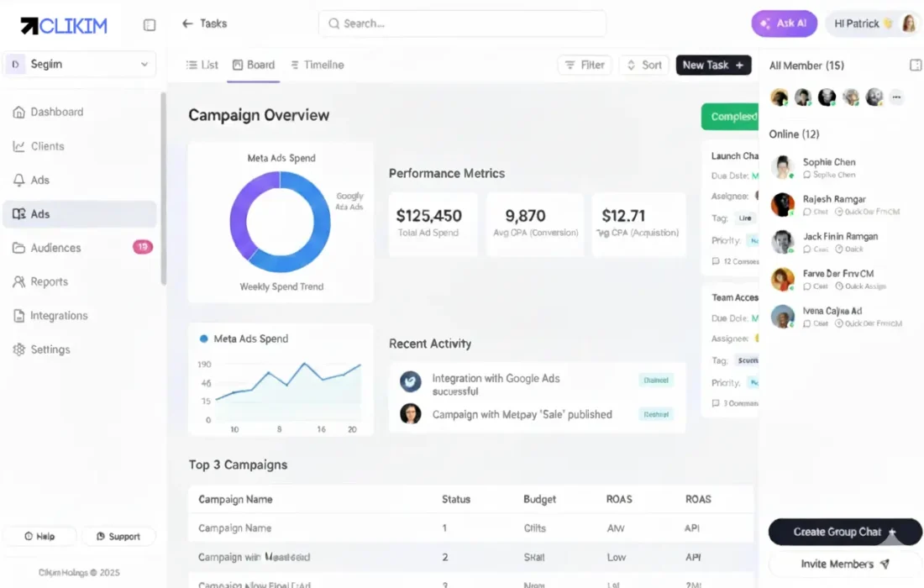
Task: Click the panel toggle icon beside All Member
Action: coord(916,66)
